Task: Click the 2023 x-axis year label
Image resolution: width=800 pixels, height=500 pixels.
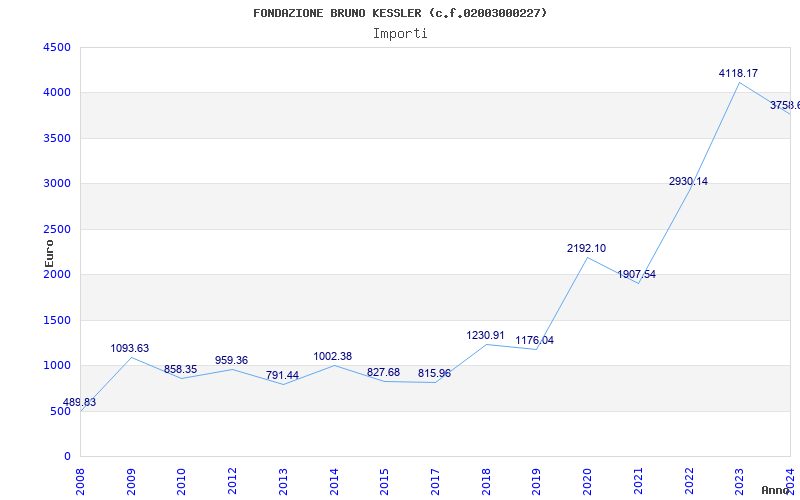Action: pyautogui.click(x=739, y=482)
